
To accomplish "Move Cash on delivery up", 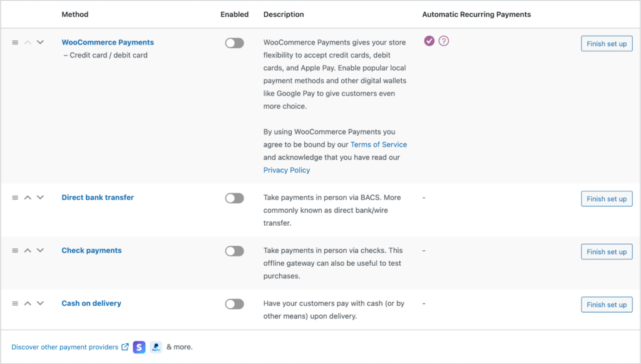I will pyautogui.click(x=28, y=303).
